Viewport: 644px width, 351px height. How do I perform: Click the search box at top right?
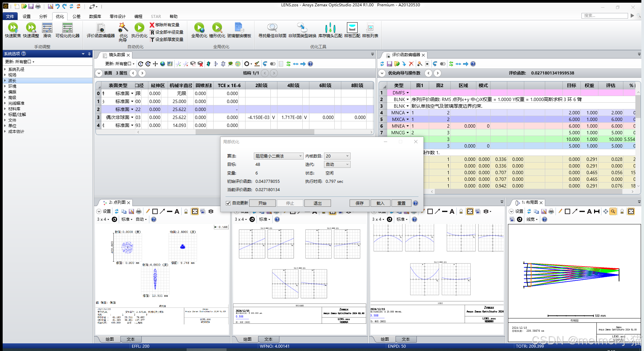[x=604, y=16]
